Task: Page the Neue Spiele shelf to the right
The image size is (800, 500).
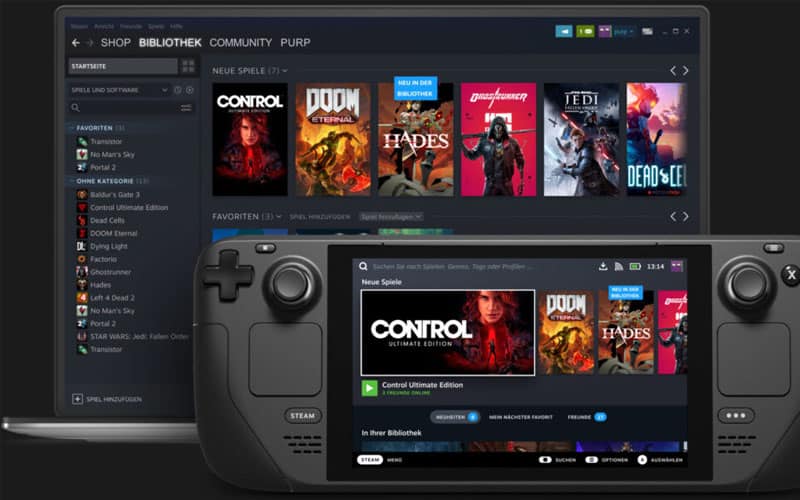Action: click(x=686, y=70)
